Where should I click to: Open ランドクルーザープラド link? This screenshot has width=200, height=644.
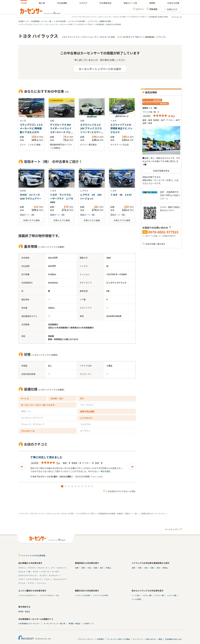[x=61, y=198]
